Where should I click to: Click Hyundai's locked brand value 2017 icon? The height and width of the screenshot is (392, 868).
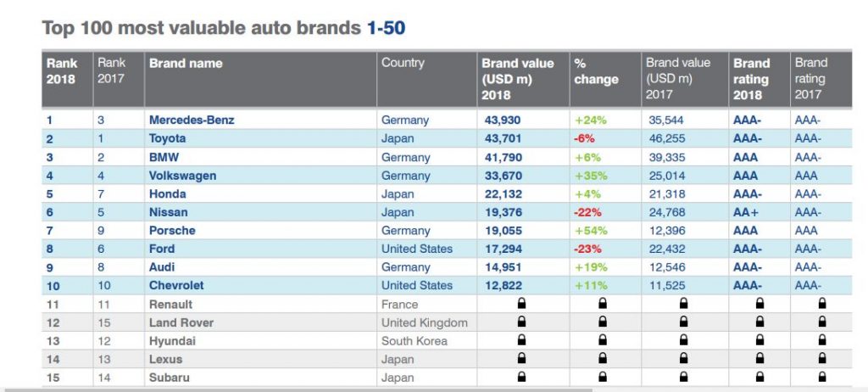pos(684,340)
